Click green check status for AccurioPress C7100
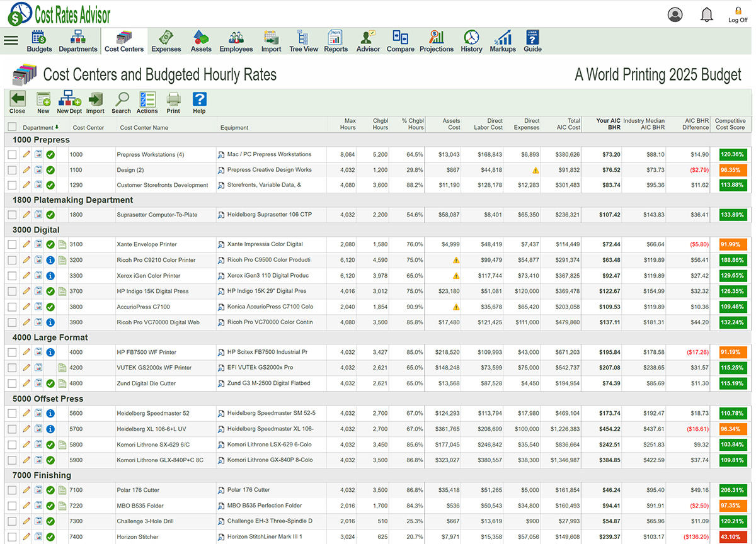Image resolution: width=756 pixels, height=544 pixels. [x=50, y=307]
